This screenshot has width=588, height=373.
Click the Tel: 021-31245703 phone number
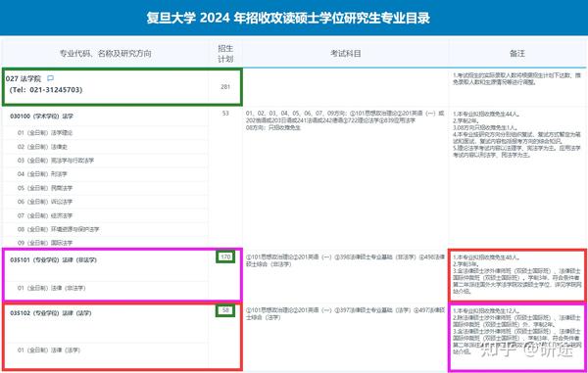pos(46,90)
